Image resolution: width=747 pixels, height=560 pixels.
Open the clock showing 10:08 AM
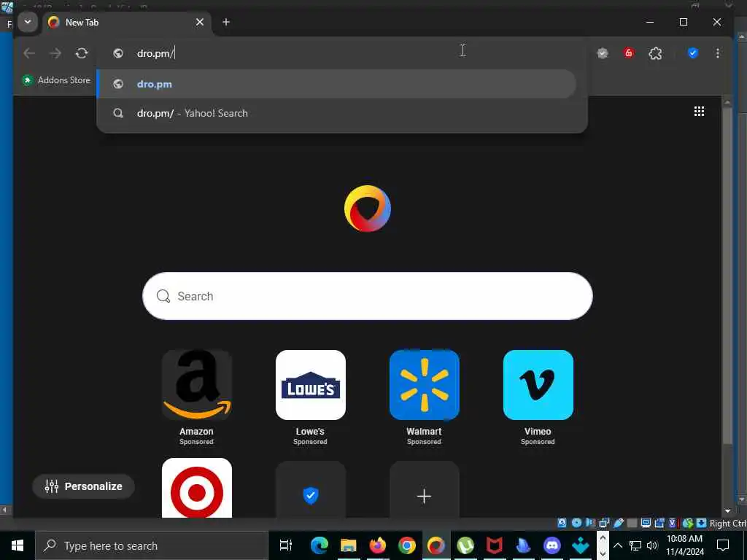[x=684, y=545]
